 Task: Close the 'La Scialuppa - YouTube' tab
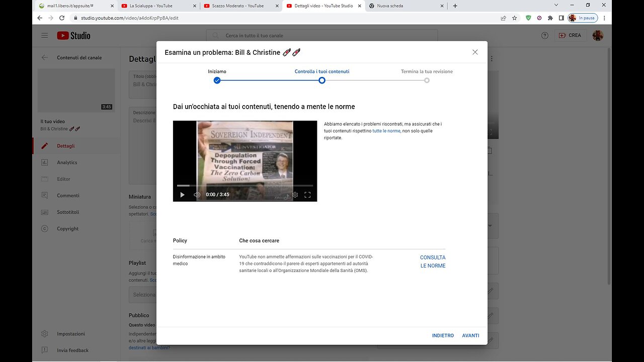tap(195, 6)
